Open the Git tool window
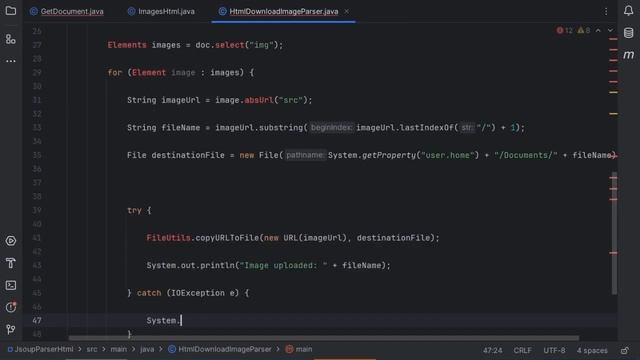This screenshot has width=640, height=360. tap(11, 329)
